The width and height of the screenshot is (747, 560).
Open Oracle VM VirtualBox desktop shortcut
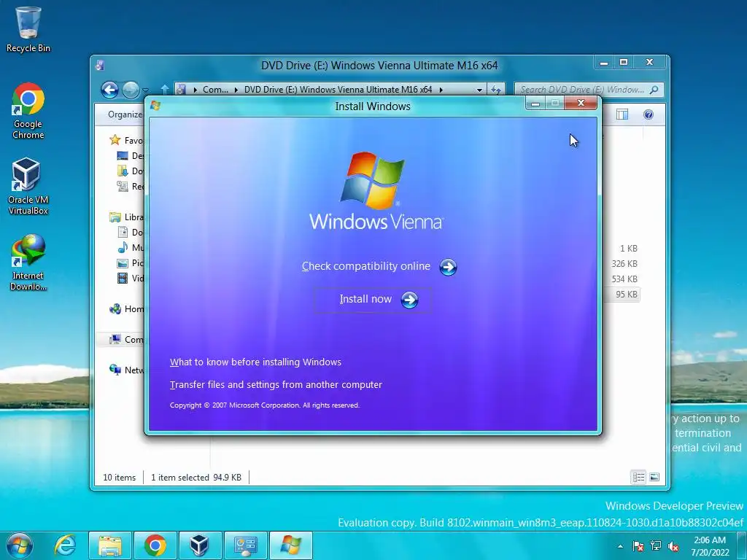tap(28, 186)
